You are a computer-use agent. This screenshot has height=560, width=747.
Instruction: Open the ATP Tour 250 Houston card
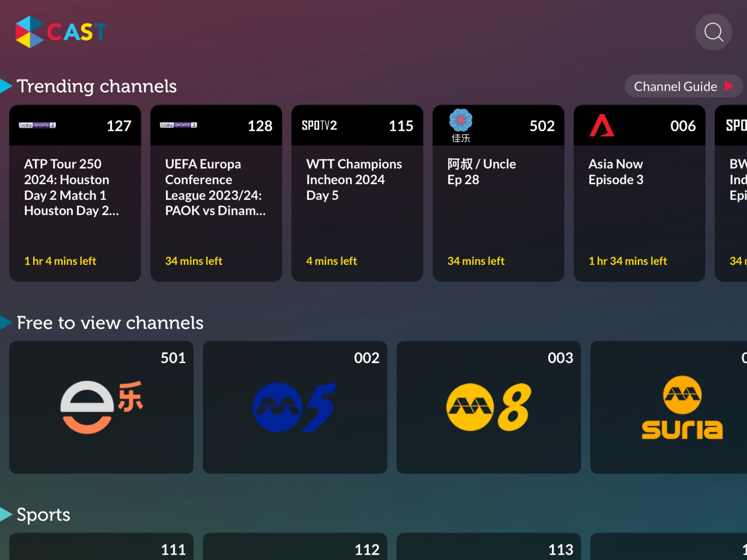pyautogui.click(x=75, y=193)
